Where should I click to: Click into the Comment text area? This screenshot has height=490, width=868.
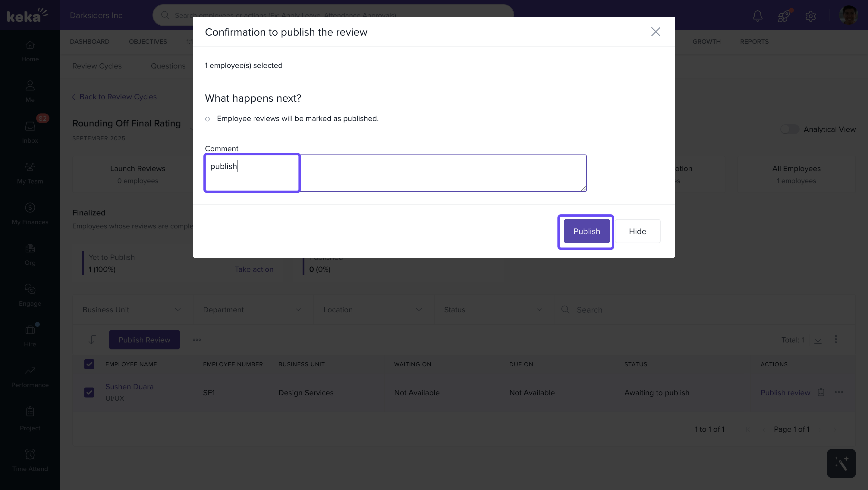(x=395, y=173)
